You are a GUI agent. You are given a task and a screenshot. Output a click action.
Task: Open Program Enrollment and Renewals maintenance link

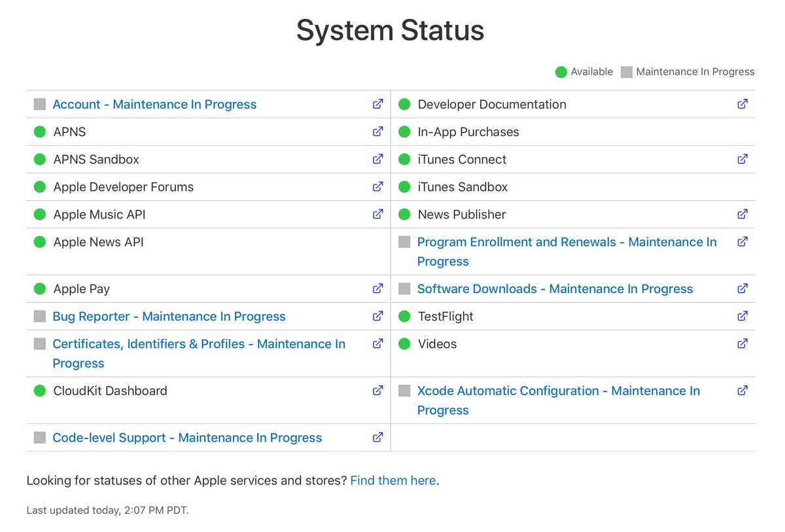pyautogui.click(x=567, y=251)
